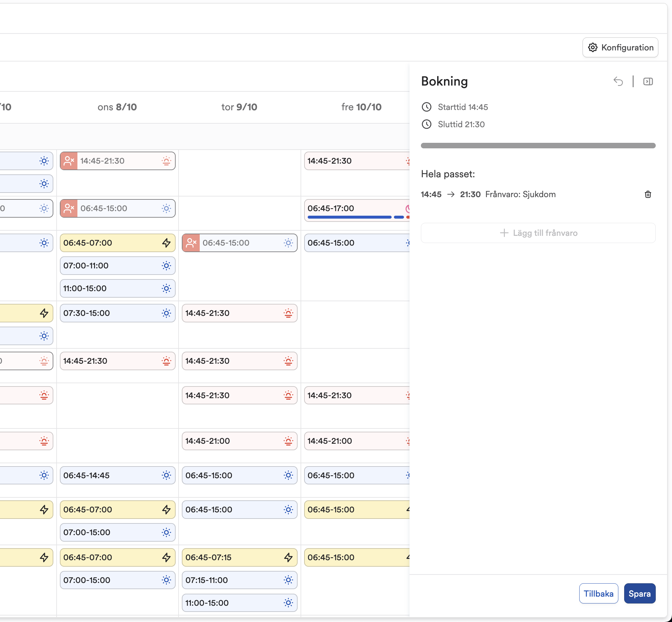Click the Tillbaka button
Image resolution: width=672 pixels, height=622 pixels.
pyautogui.click(x=598, y=593)
